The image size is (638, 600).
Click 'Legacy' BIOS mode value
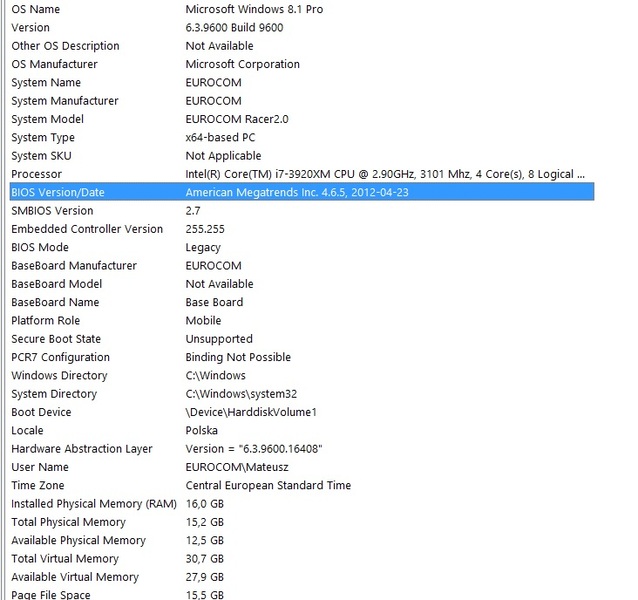point(203,247)
